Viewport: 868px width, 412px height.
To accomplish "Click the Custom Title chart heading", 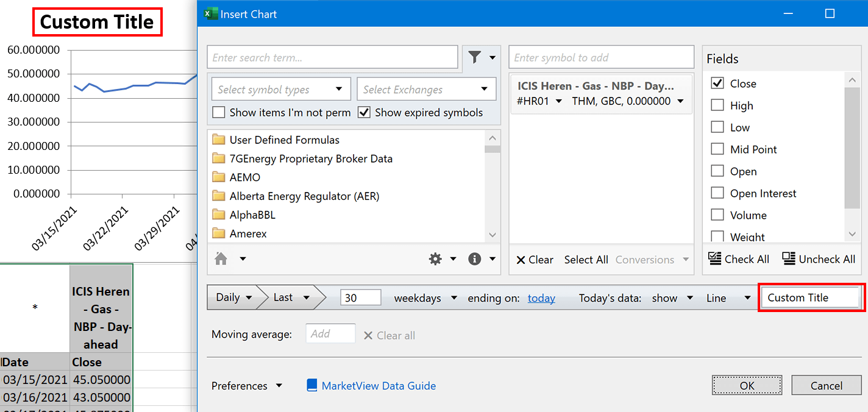I will (98, 22).
